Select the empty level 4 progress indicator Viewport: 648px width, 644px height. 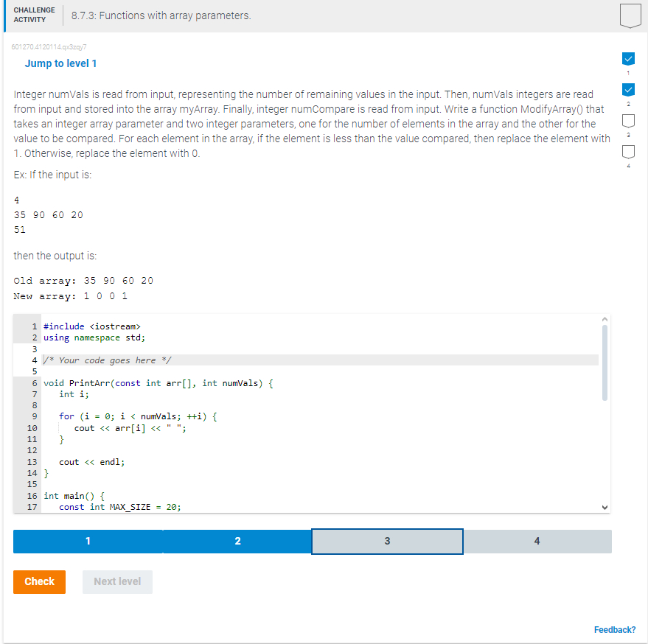pos(628,152)
